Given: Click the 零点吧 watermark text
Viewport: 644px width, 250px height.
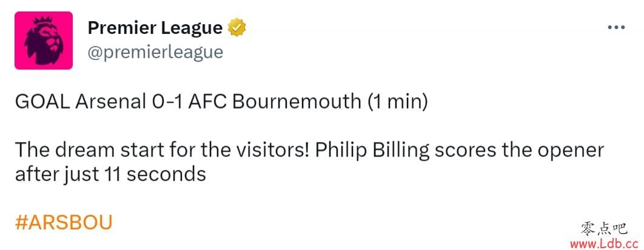Looking at the screenshot, I should pos(604,229).
